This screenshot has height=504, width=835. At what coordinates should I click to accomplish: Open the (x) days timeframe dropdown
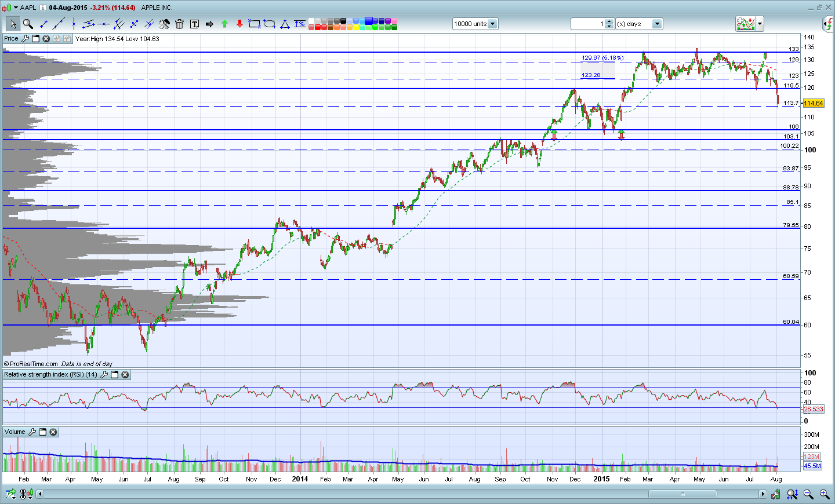[x=657, y=24]
